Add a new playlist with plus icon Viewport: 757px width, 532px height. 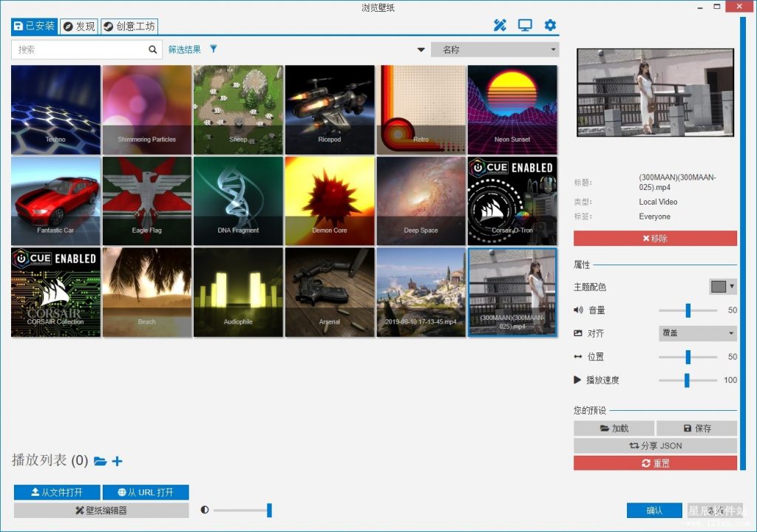[x=117, y=462]
